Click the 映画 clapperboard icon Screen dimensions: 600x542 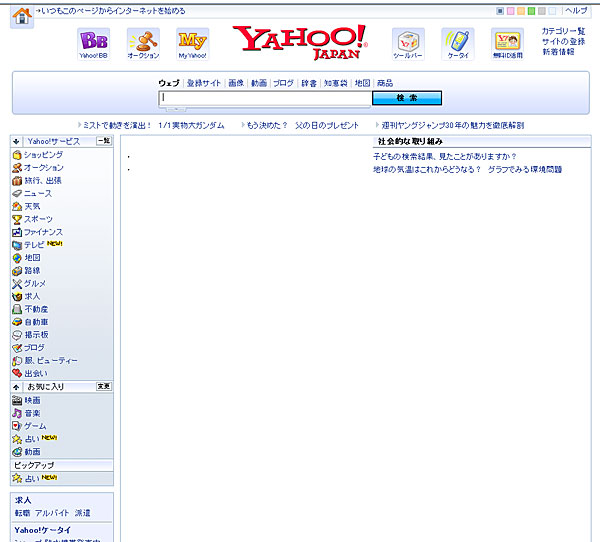coord(17,400)
